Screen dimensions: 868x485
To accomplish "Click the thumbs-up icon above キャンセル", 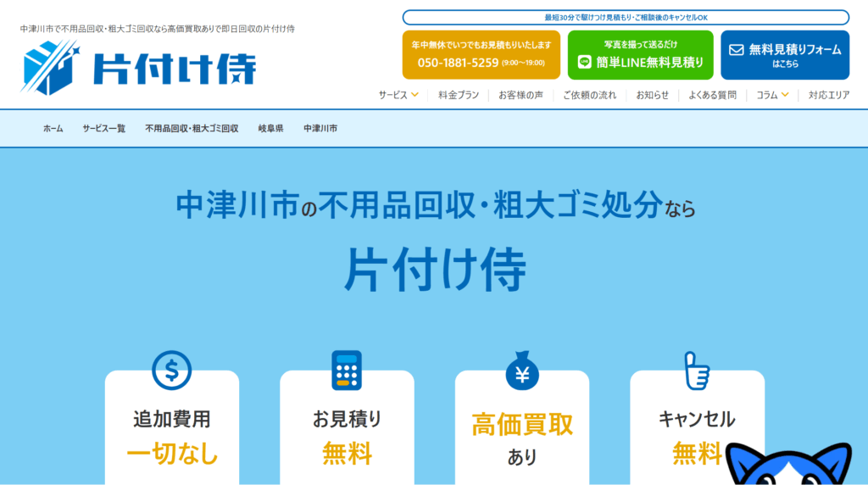I will (x=696, y=370).
